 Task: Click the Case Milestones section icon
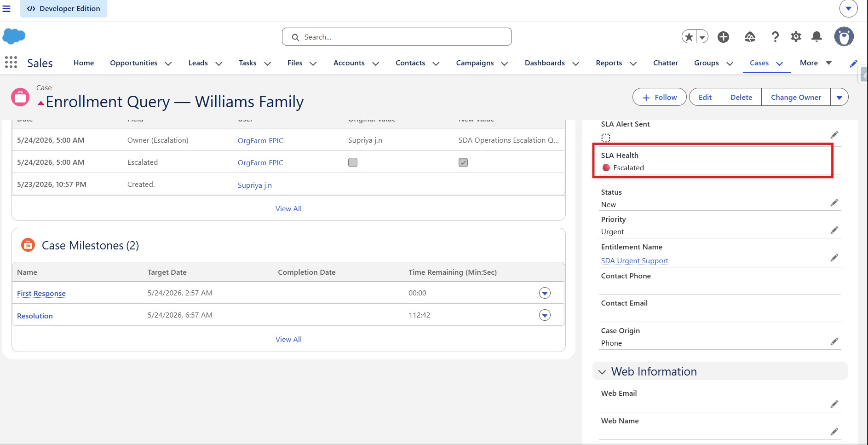point(28,245)
